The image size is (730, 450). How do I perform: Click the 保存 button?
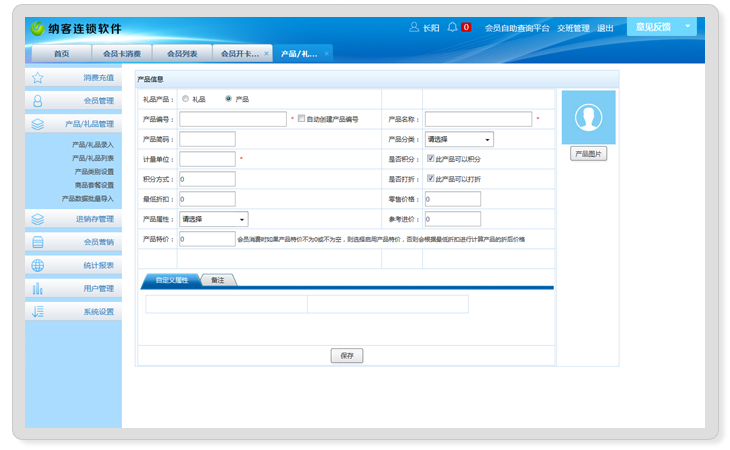346,355
